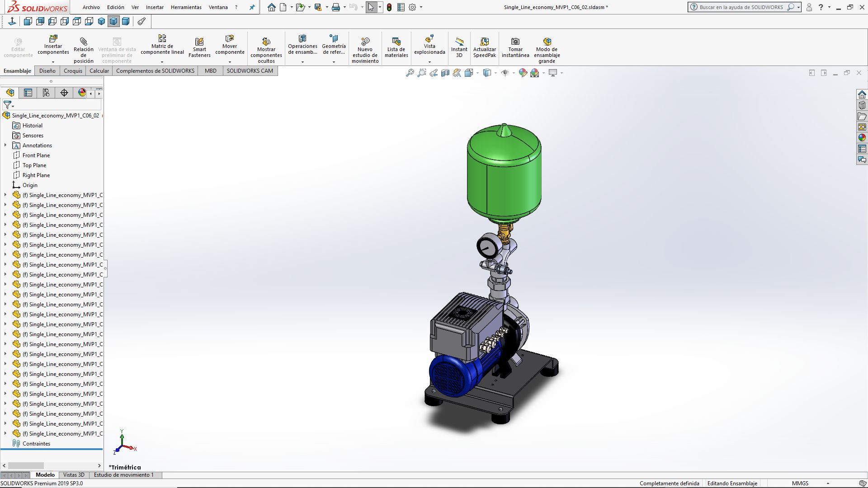Switch to the Croquis ribbon tab
868x488 pixels.
pyautogui.click(x=73, y=71)
